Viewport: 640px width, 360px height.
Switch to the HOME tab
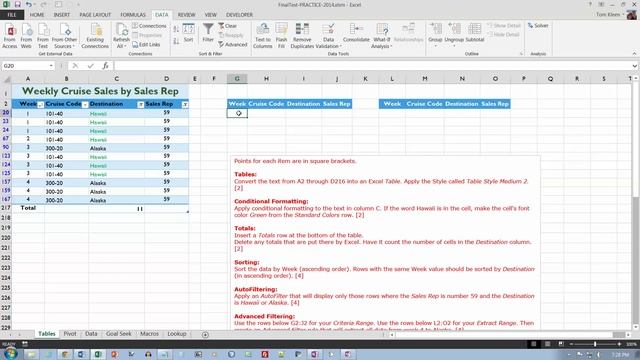37,15
